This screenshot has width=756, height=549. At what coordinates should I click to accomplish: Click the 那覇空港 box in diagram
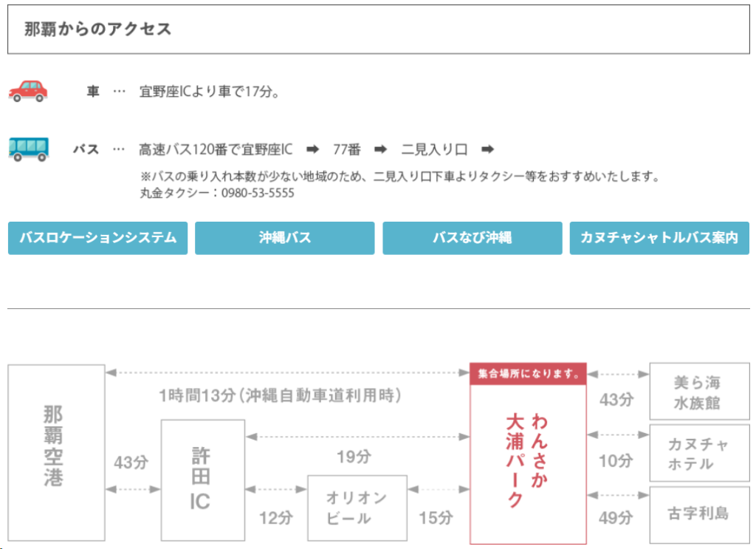click(x=56, y=452)
